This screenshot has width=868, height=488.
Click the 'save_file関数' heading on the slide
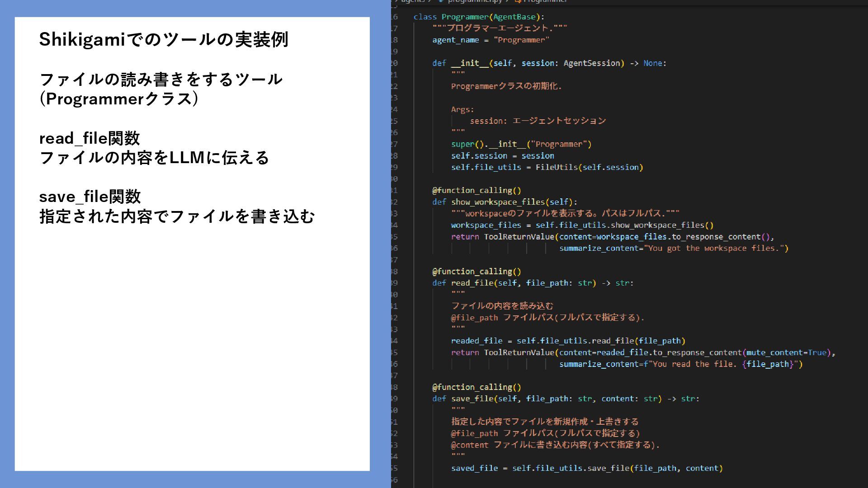90,197
